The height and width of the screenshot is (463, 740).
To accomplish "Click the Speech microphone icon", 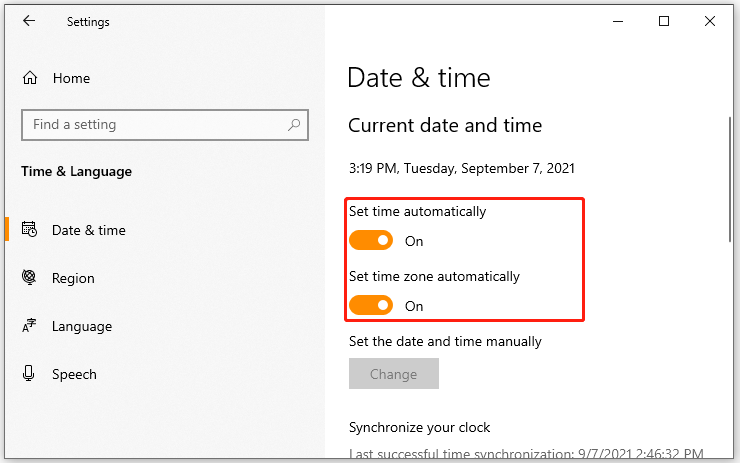I will (28, 373).
